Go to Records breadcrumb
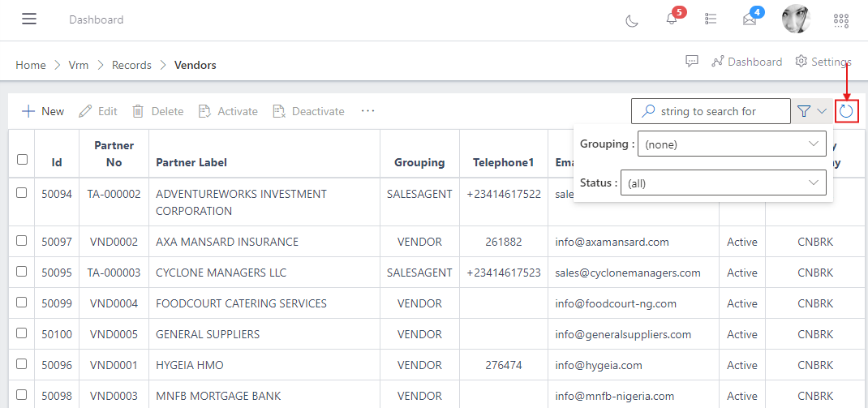The image size is (868, 408). click(131, 65)
